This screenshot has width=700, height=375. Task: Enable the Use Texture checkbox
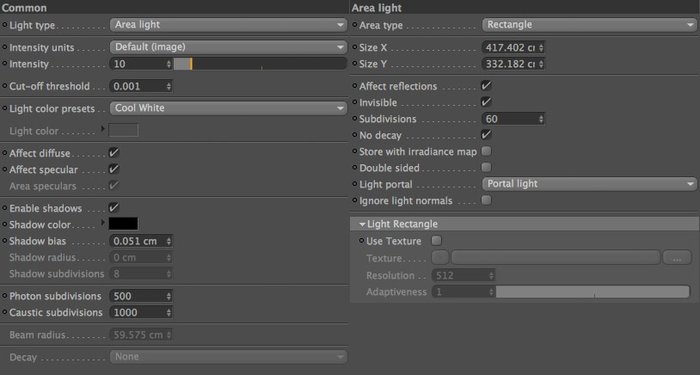[436, 241]
